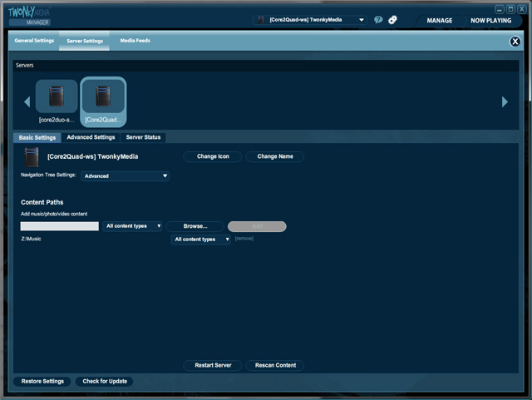View the Server Status sub-tab

point(143,137)
